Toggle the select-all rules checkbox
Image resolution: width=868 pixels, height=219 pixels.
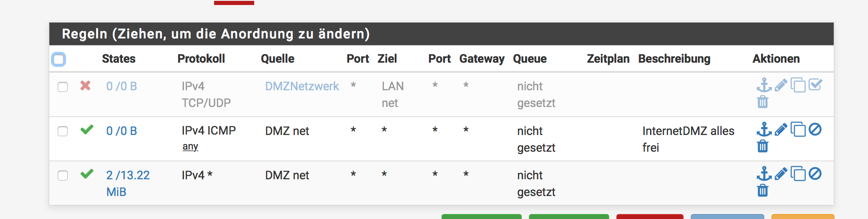click(59, 59)
